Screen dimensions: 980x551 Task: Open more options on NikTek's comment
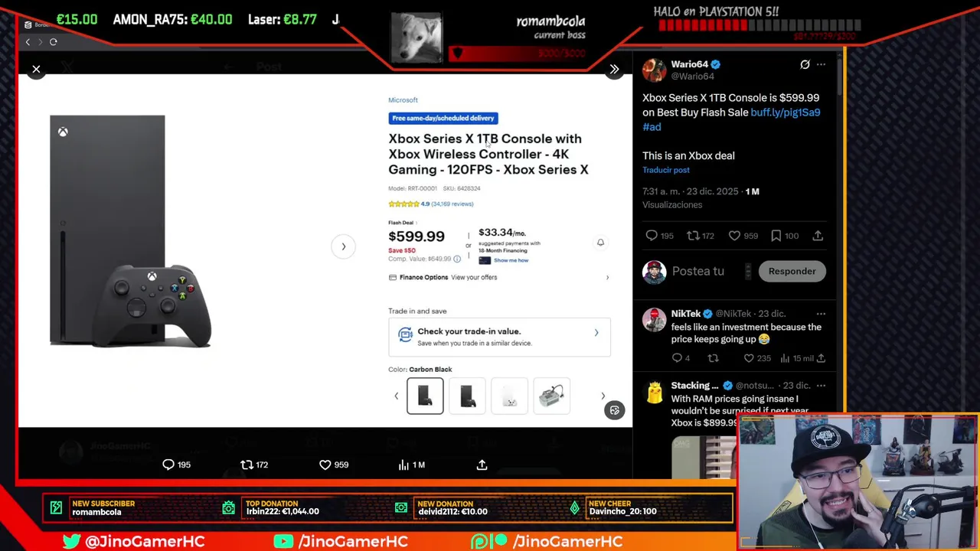coord(821,314)
